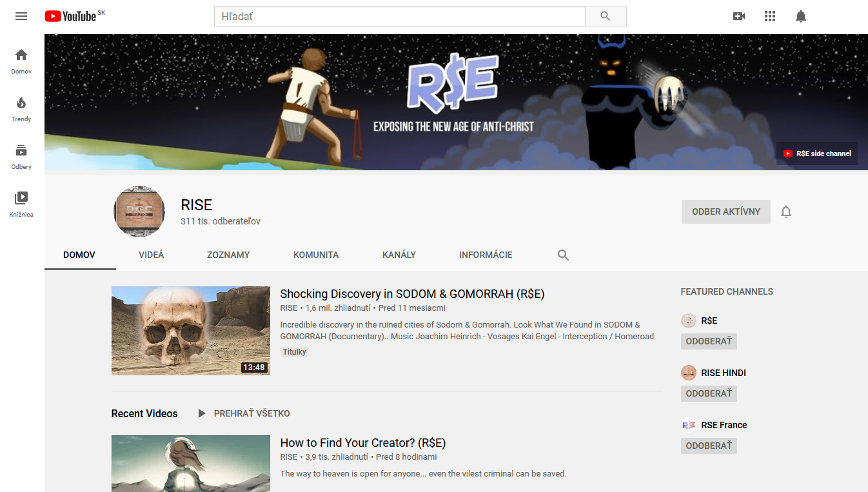The height and width of the screenshot is (492, 868).
Task: Open RISE HINDI channel avatar
Action: pyautogui.click(x=689, y=373)
